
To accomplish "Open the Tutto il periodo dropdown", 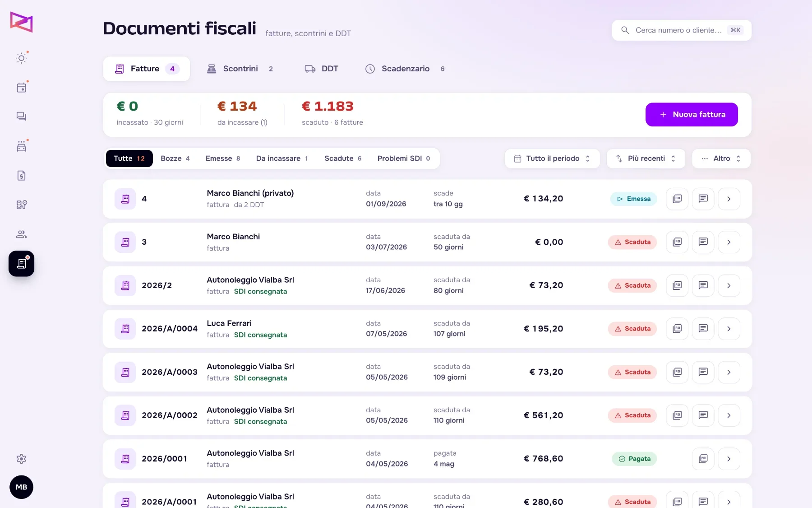I will tap(552, 158).
